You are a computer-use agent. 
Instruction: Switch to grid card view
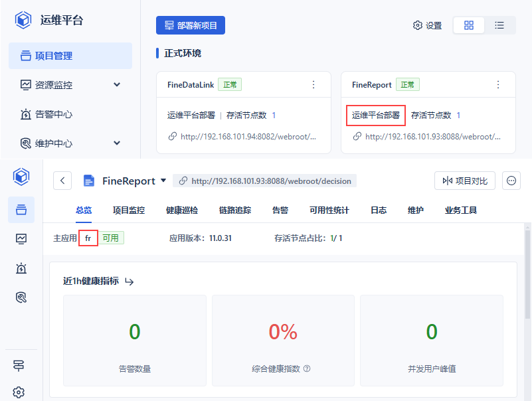468,25
